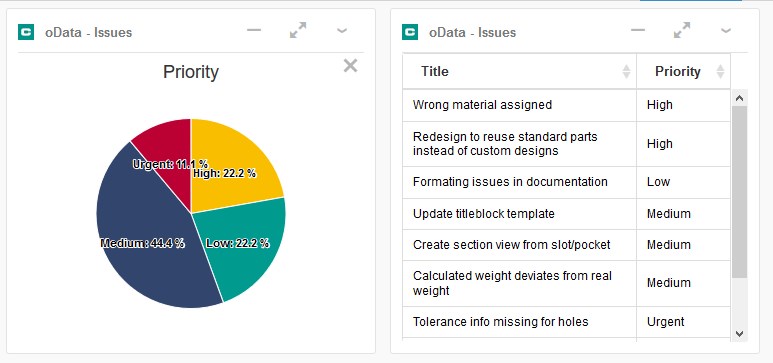
Task: Select the teal Low pie slice
Action: pos(246,247)
